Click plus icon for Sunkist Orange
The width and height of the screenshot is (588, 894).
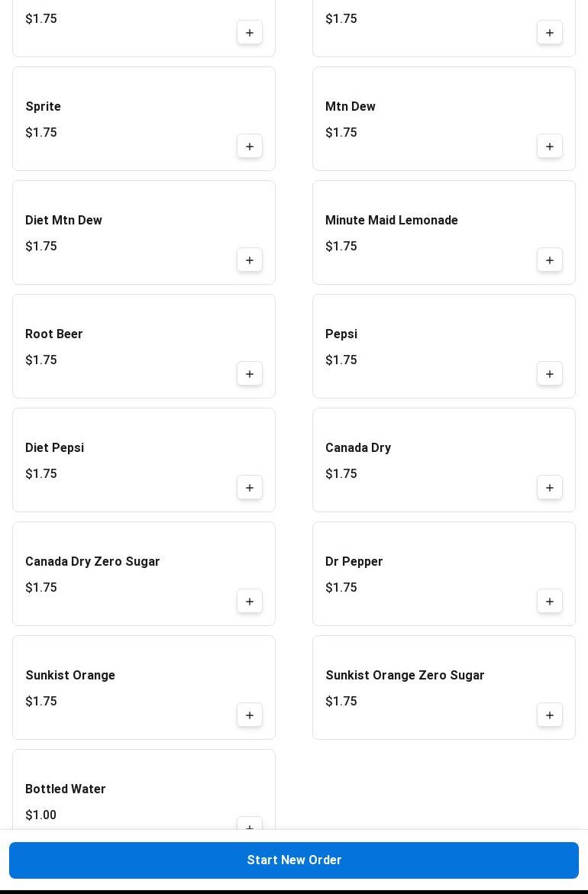click(x=250, y=715)
